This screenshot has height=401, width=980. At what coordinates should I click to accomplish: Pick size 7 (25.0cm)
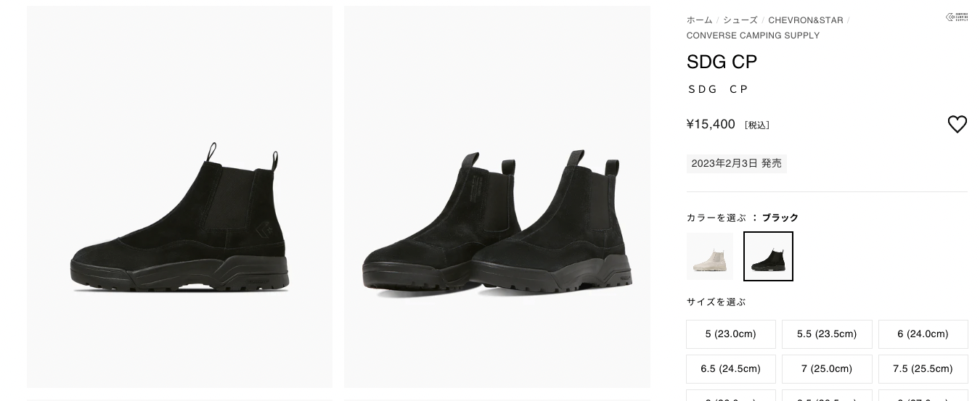tap(827, 369)
